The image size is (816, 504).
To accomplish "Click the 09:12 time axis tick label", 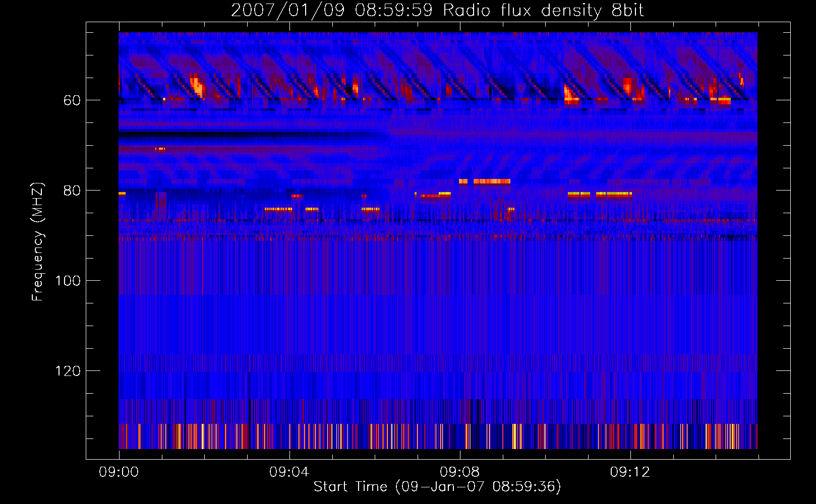I will pos(630,472).
